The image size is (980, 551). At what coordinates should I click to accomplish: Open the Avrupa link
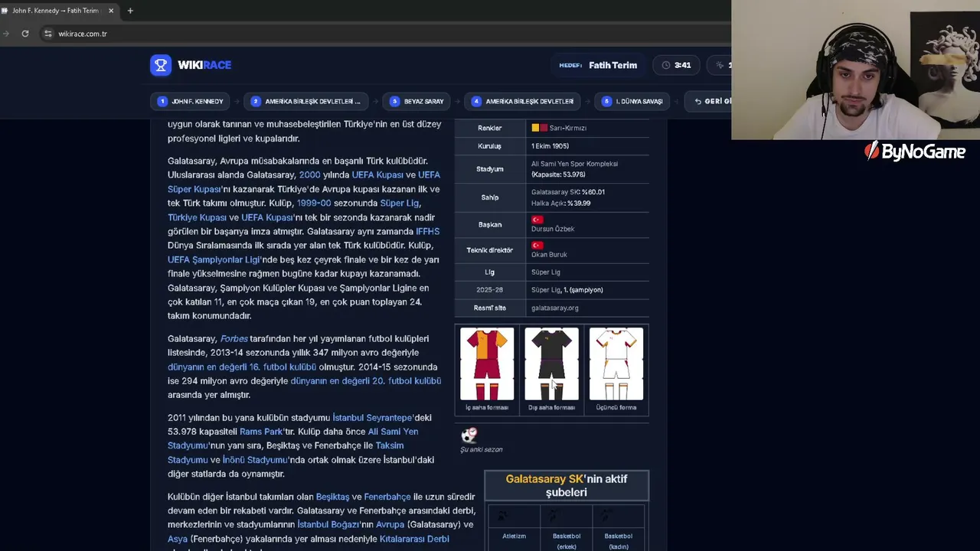coord(390,524)
